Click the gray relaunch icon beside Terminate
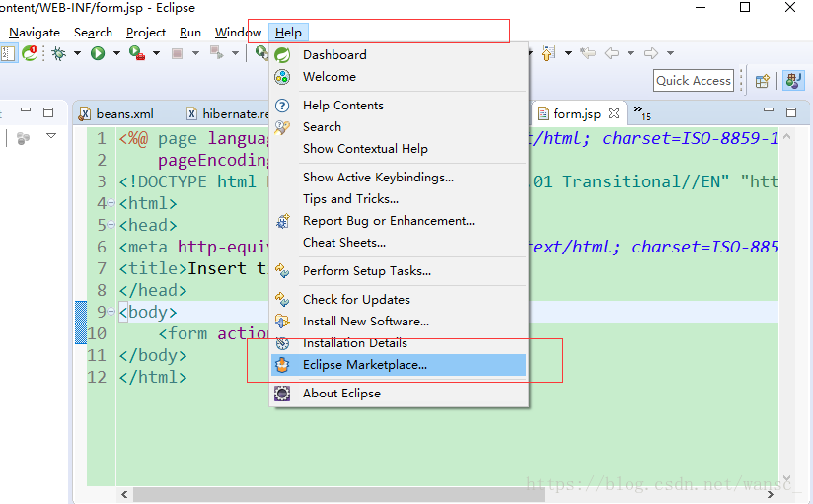The height and width of the screenshot is (504, 813). (x=216, y=53)
